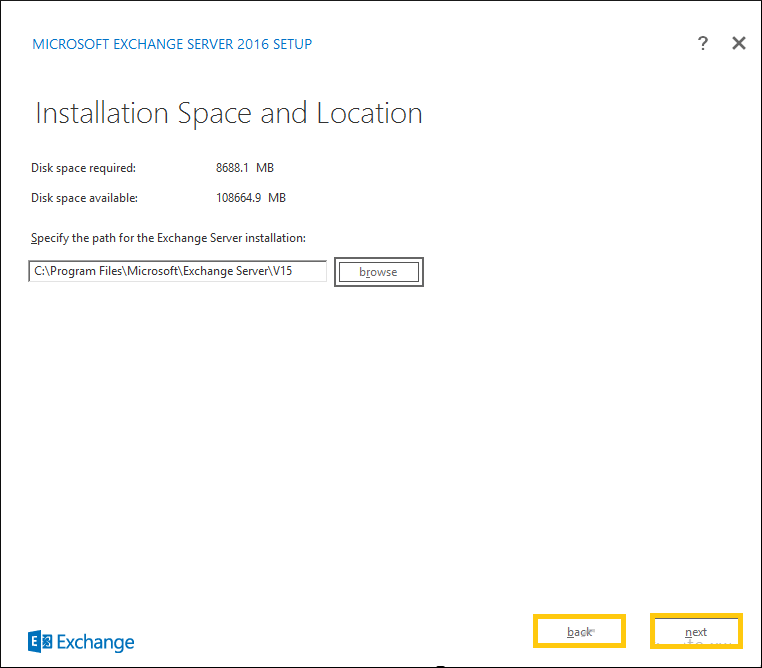The height and width of the screenshot is (668, 762).
Task: Close the Exchange setup window
Action: tap(739, 43)
